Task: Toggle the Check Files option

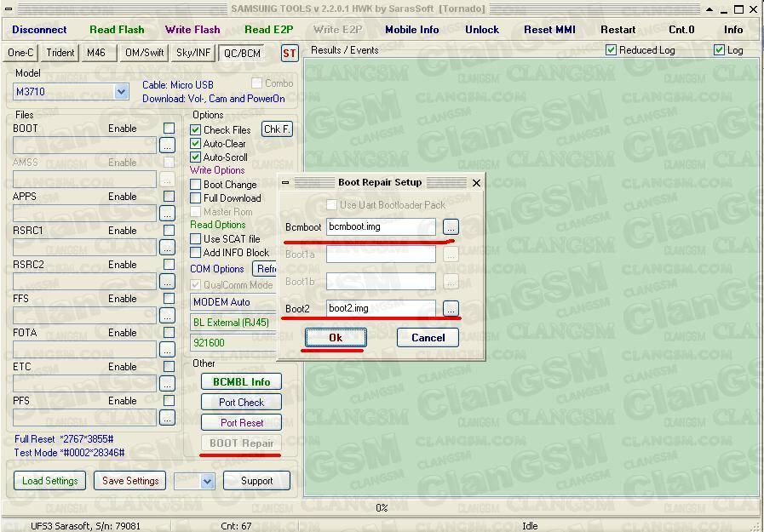Action: click(195, 130)
